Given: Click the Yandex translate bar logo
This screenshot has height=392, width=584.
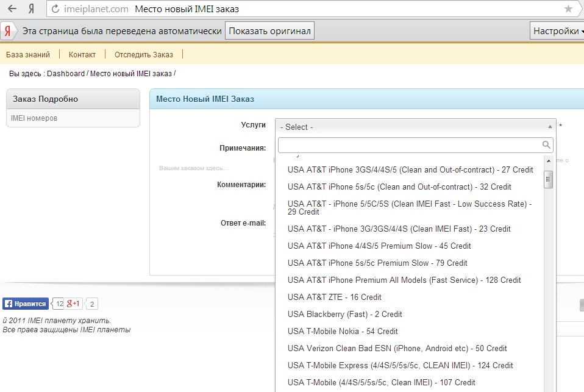Looking at the screenshot, I should tap(8, 31).
